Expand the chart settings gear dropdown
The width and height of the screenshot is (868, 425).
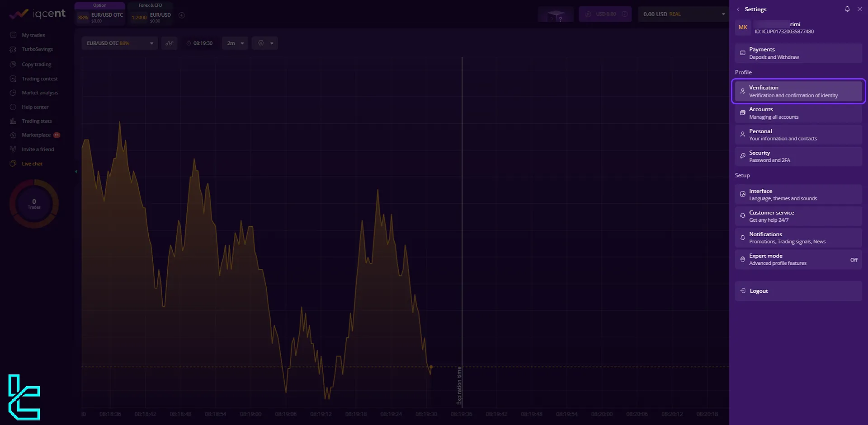pos(265,43)
